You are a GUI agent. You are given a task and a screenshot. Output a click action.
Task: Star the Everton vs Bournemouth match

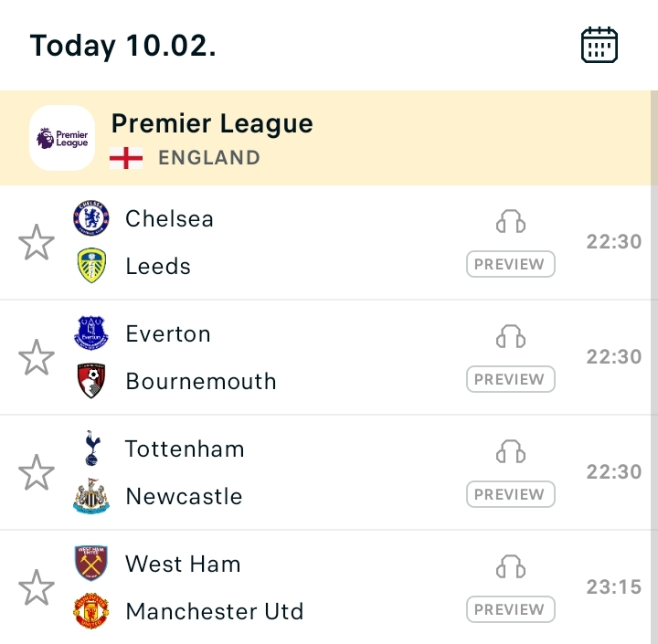tap(37, 358)
